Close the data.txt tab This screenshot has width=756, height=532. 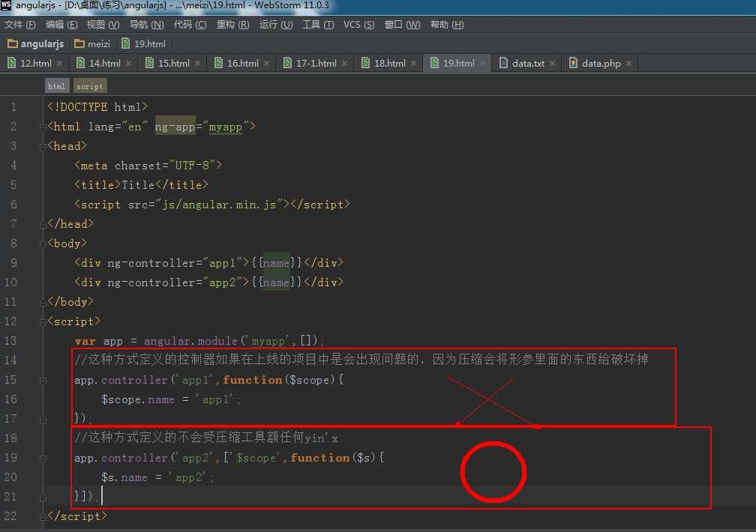click(x=553, y=63)
